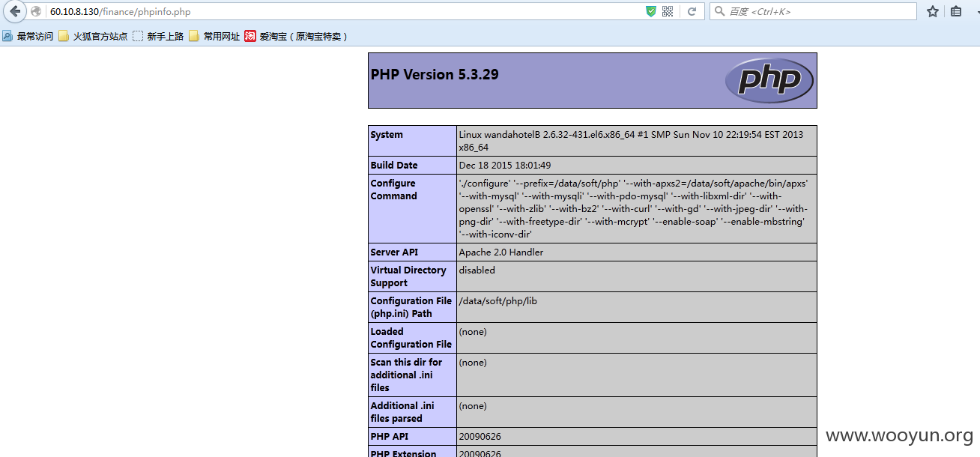Select the System row label
This screenshot has height=457, width=980.
coord(387,135)
